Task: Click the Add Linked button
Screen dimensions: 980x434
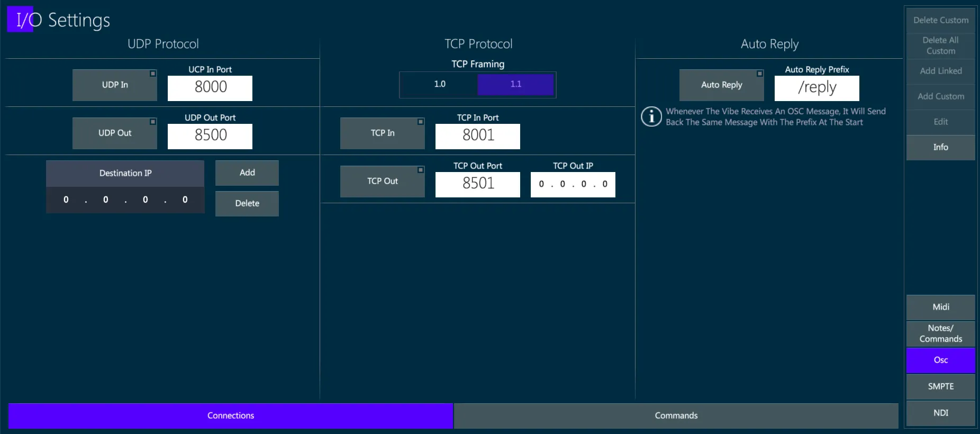Action: (x=941, y=71)
